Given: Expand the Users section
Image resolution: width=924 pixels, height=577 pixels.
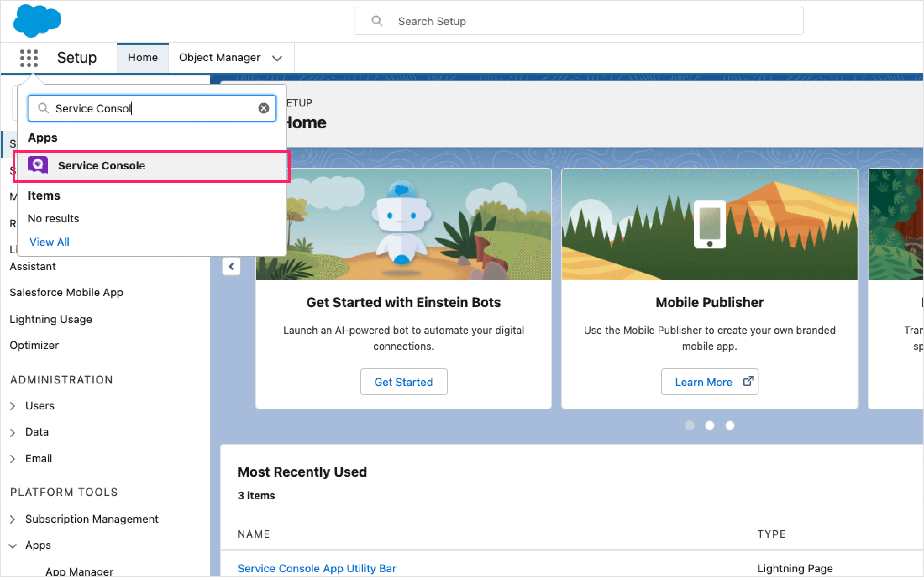Looking at the screenshot, I should point(13,406).
